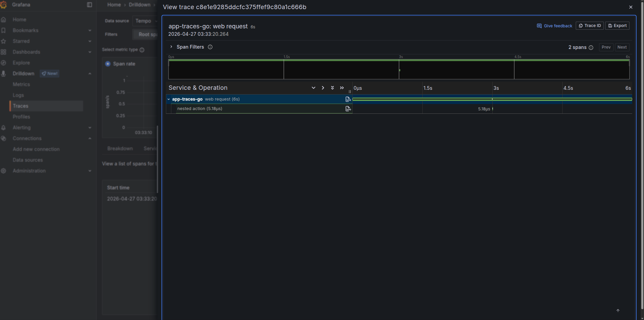
Task: Expand the Span Filters section
Action: (x=171, y=47)
